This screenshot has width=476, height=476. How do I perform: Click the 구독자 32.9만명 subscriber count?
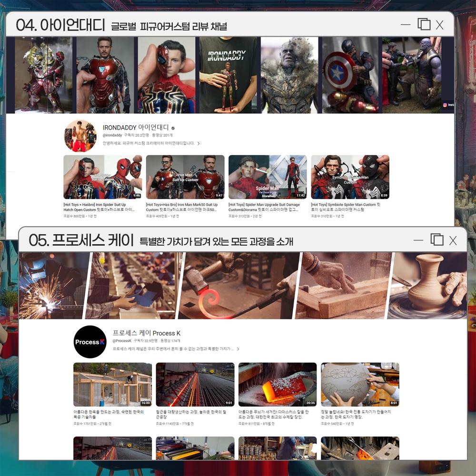point(146,341)
